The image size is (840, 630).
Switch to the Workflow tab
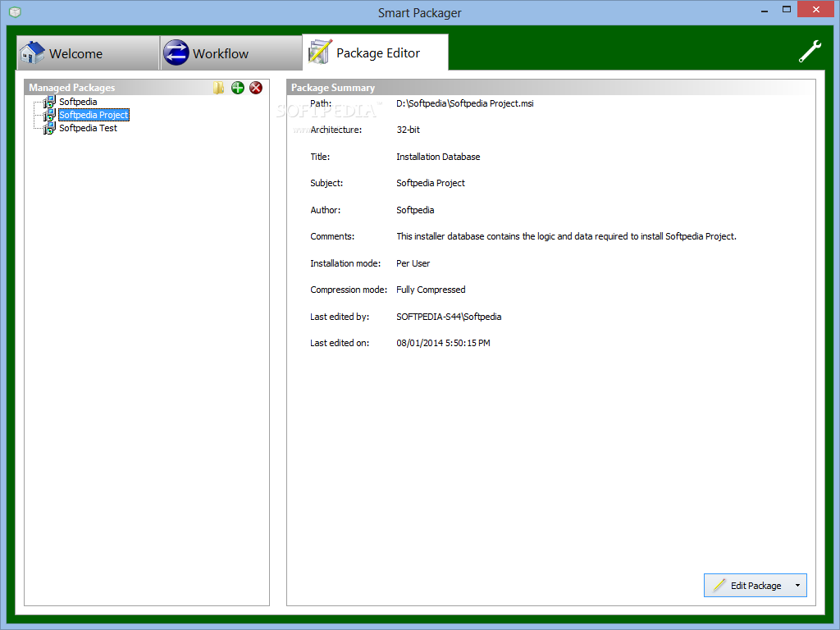(x=231, y=53)
